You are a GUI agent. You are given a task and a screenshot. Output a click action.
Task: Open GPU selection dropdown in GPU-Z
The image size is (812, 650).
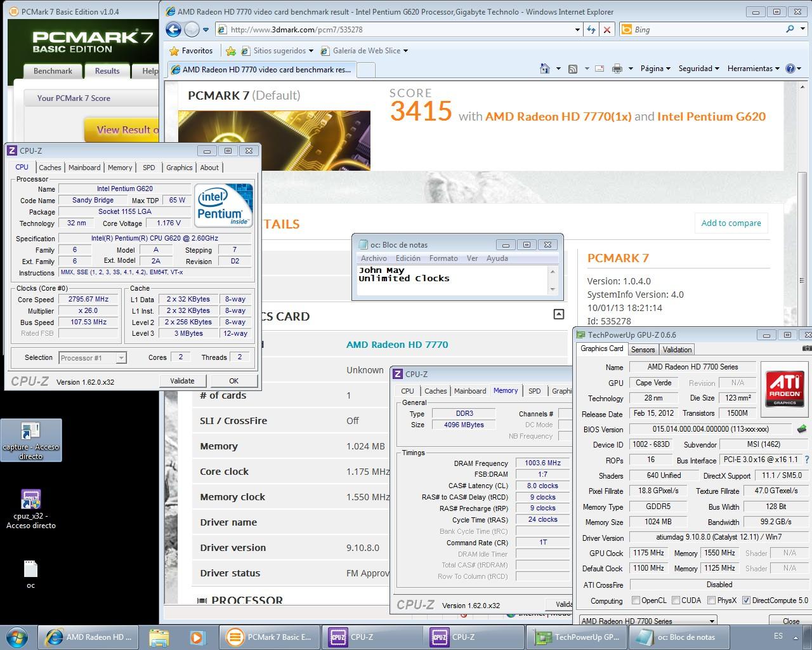point(648,621)
